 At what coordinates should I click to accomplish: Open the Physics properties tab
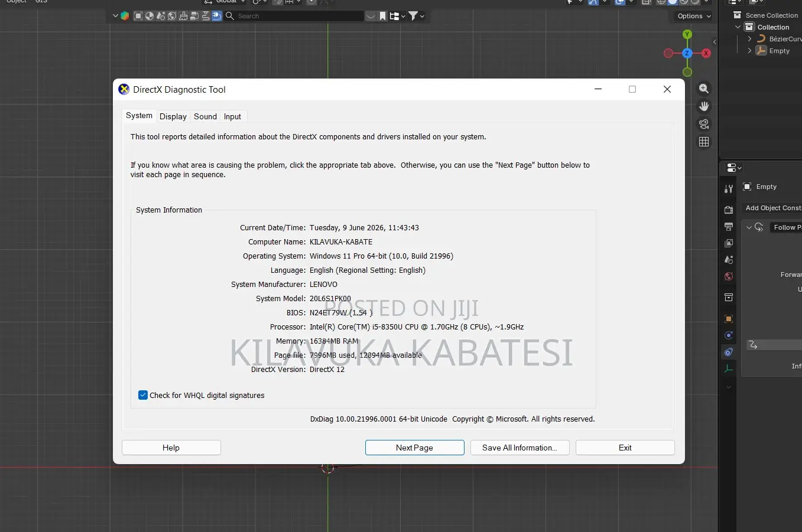click(x=729, y=335)
